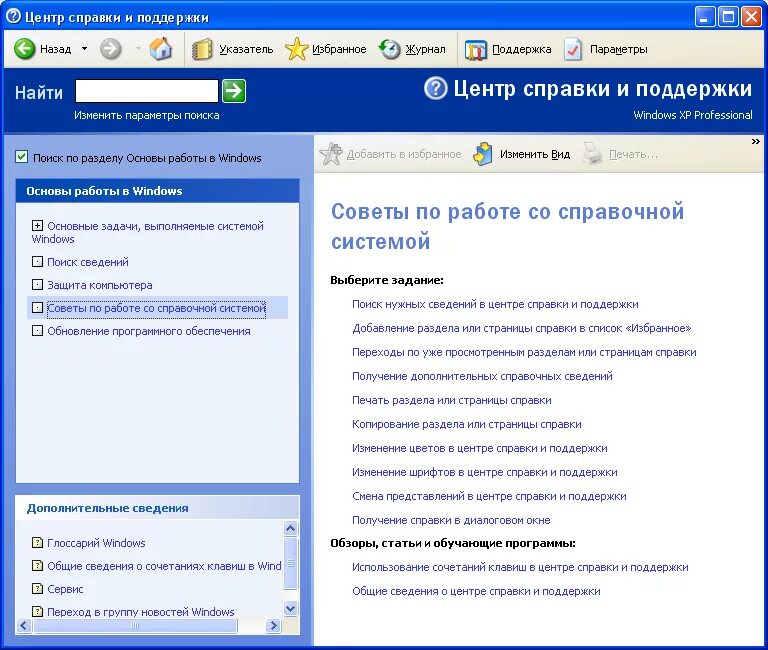Screen dimensions: 768x650
Task: Click help page icon beside Глоссарий Windows
Action: 37,542
